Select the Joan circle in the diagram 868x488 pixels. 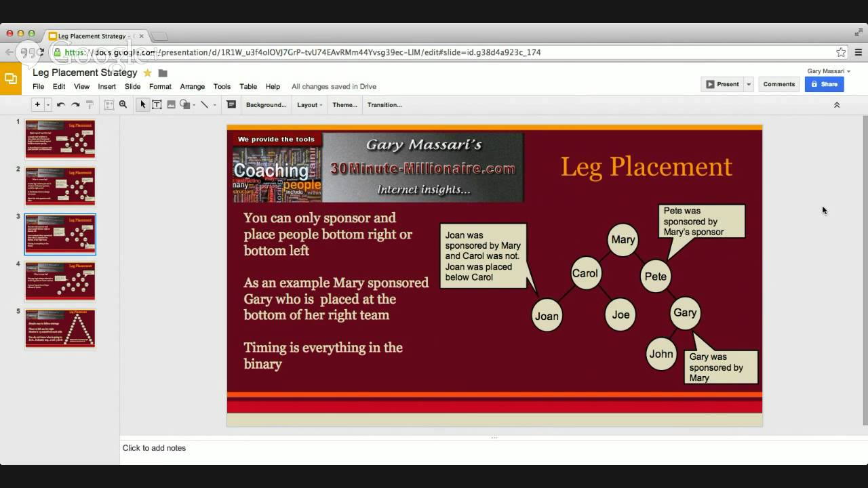pyautogui.click(x=547, y=316)
